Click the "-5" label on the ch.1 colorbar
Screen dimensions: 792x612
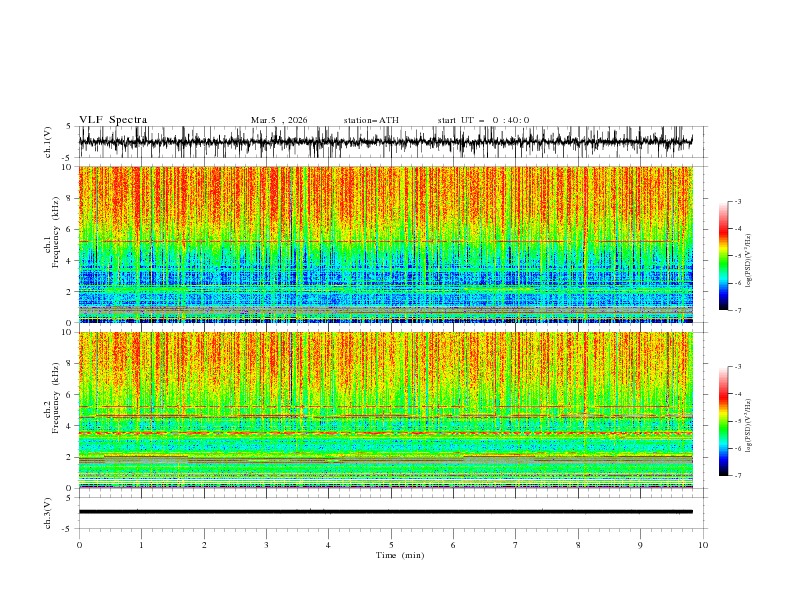pos(738,256)
